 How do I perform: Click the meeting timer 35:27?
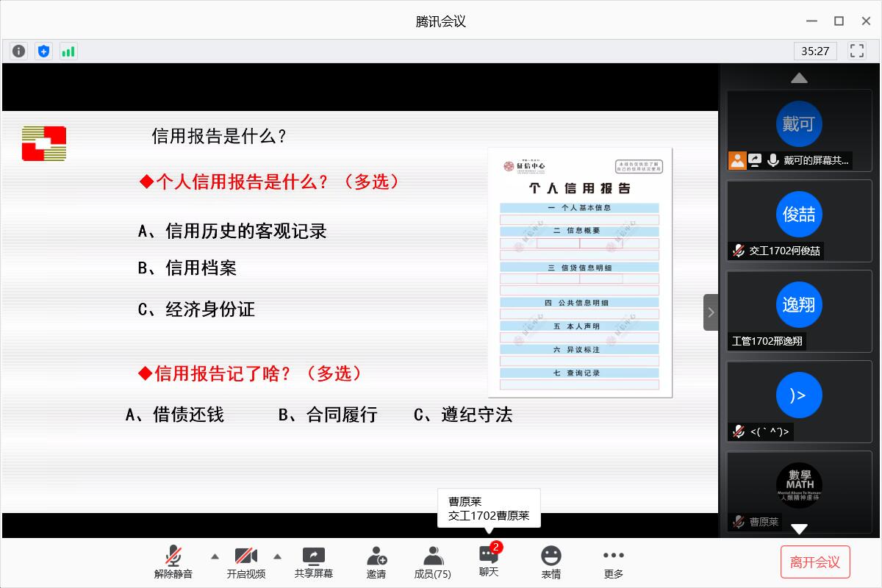pos(815,51)
